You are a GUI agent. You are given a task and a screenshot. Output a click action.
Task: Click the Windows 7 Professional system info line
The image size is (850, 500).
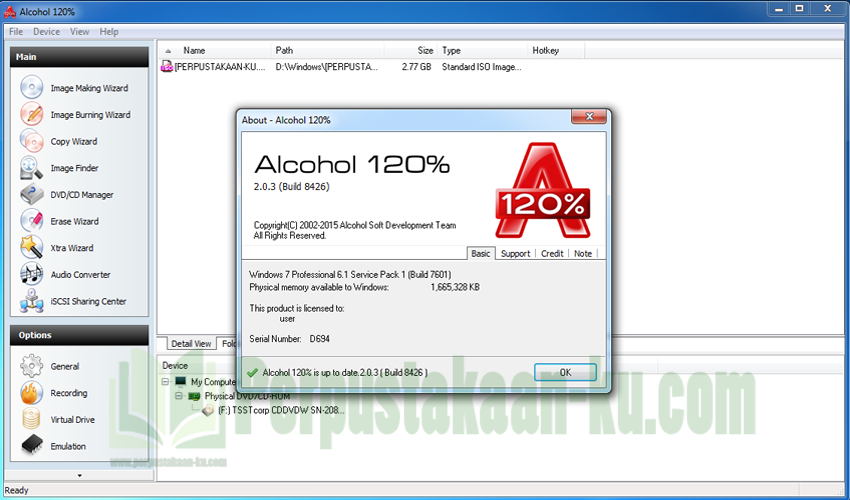coord(350,274)
